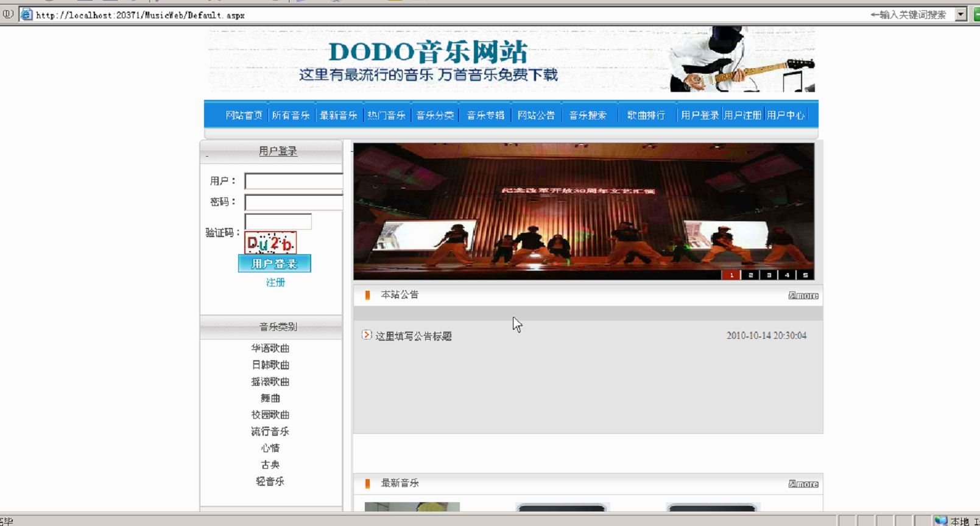Select 心情 category

coord(270,448)
